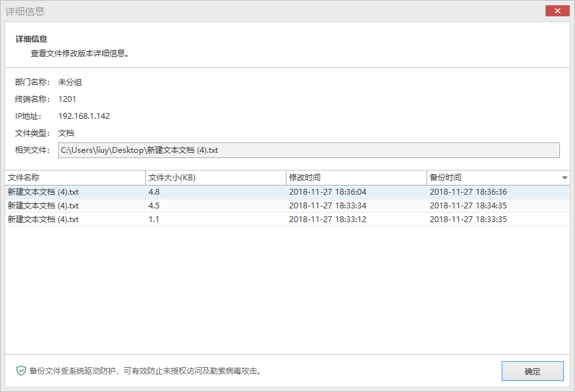This screenshot has height=392, width=575.
Task: Select the file row sized 4.5 KB
Action: pos(155,206)
